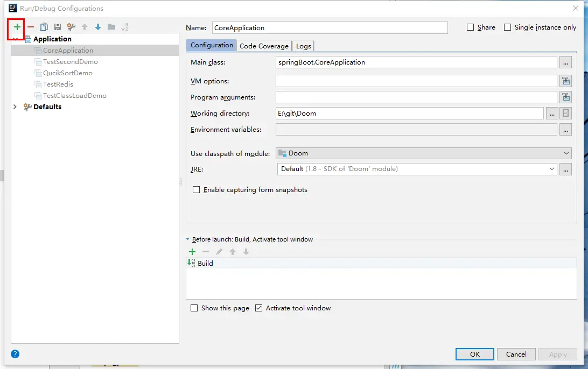The width and height of the screenshot is (588, 369).
Task: Click into the Program arguments field
Action: pos(416,97)
